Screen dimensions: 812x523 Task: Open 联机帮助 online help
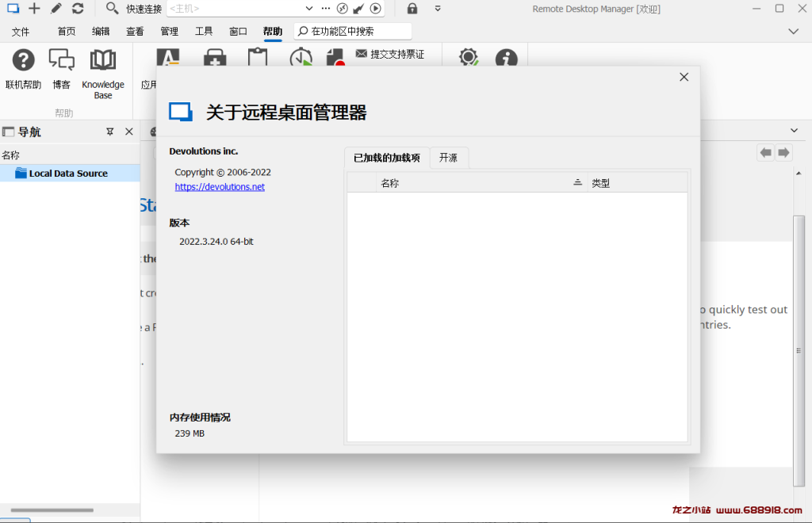[23, 69]
